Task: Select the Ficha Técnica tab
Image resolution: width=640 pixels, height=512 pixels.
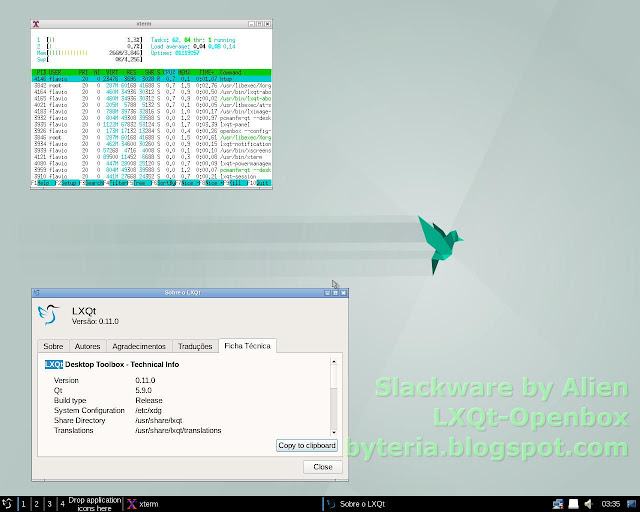Action: [x=247, y=346]
